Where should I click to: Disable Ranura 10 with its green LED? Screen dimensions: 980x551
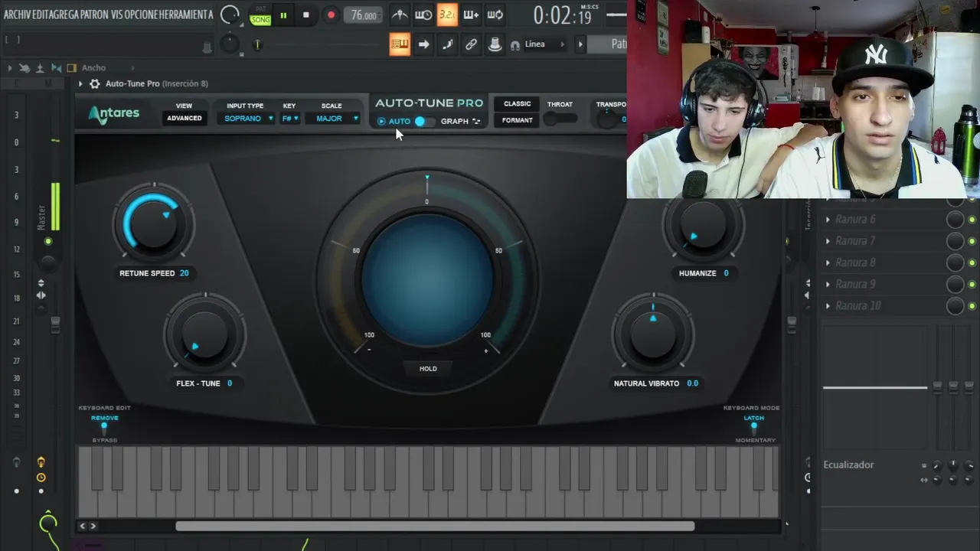(x=972, y=306)
